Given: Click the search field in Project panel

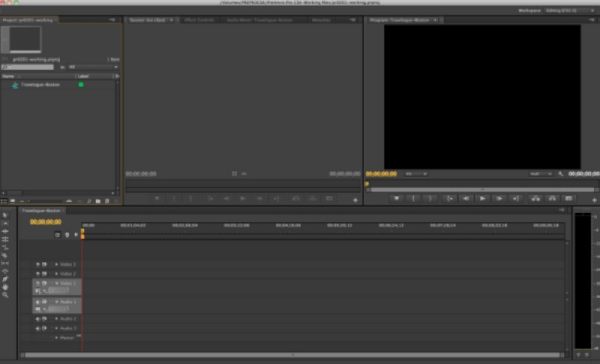Looking at the screenshot, I should 28,67.
